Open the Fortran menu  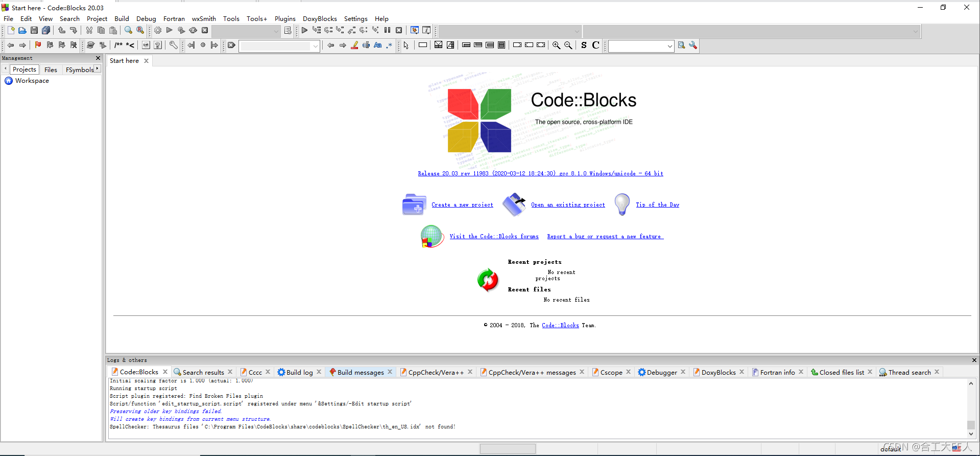(174, 18)
